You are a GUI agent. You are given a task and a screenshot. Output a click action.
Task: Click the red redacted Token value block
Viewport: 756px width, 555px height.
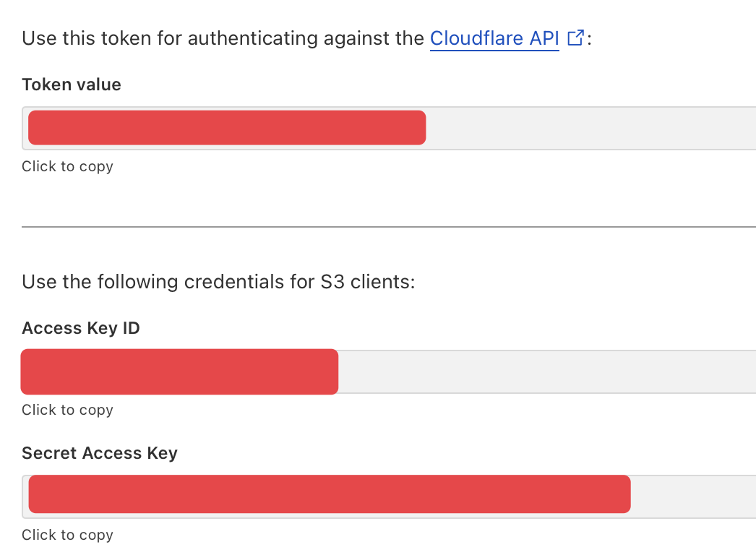click(227, 128)
